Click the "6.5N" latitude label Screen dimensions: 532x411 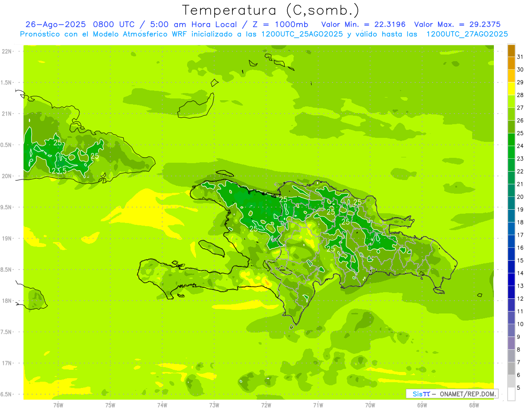tap(7, 395)
